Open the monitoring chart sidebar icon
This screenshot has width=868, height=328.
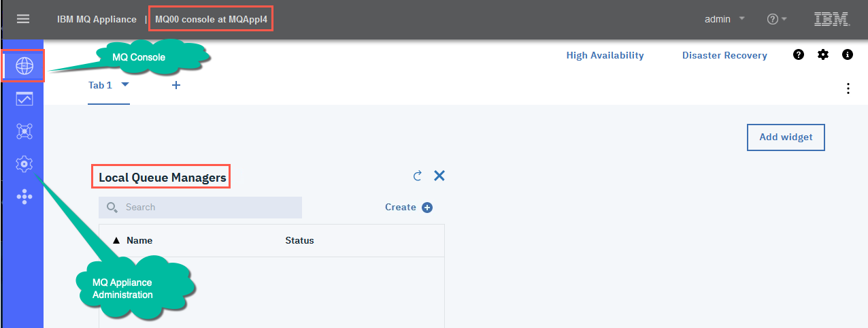click(24, 99)
